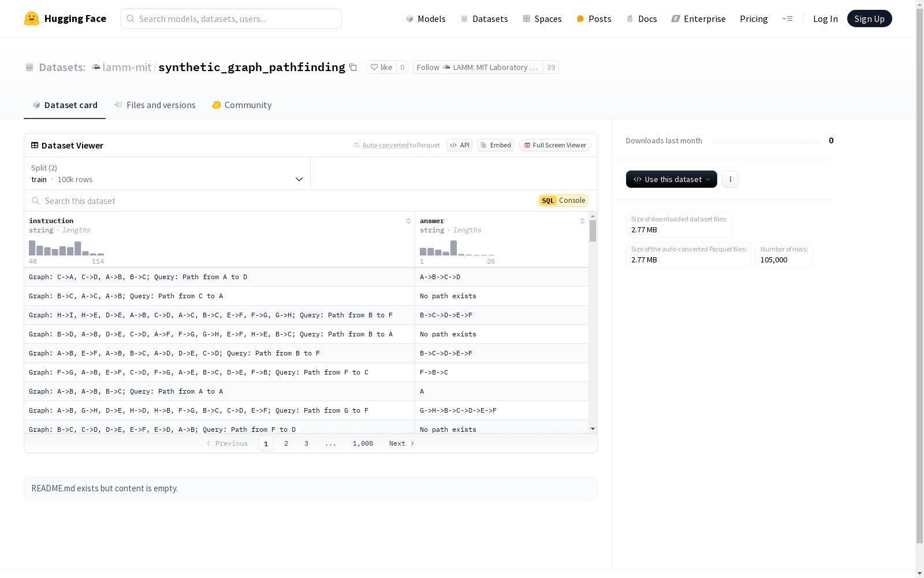Open Enterprise from top navigation
The height and width of the screenshot is (578, 924).
(x=698, y=18)
